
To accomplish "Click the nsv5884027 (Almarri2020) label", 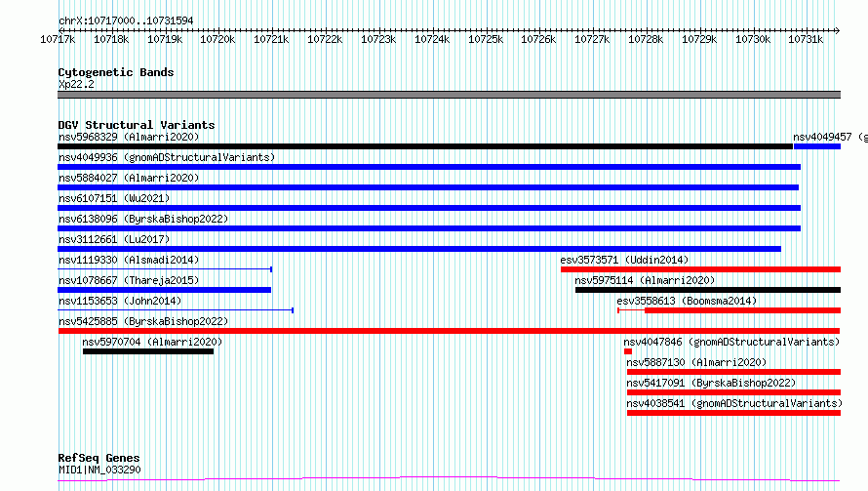I will [x=129, y=178].
